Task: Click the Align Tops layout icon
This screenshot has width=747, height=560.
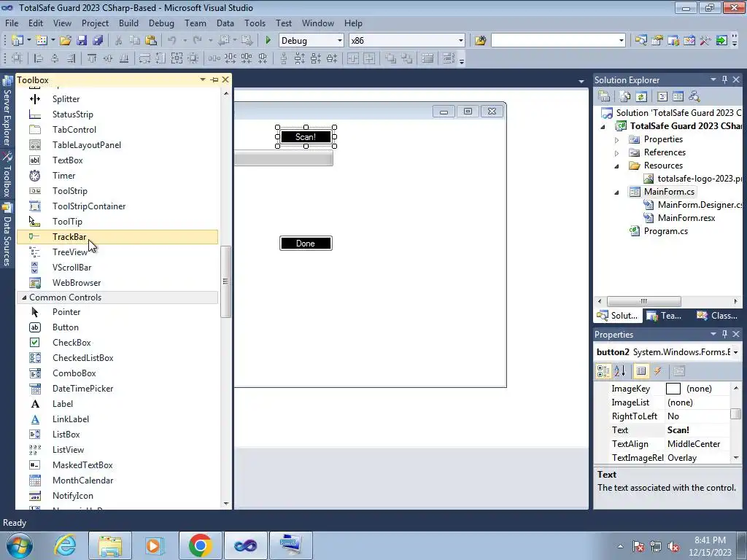Action: [91, 58]
